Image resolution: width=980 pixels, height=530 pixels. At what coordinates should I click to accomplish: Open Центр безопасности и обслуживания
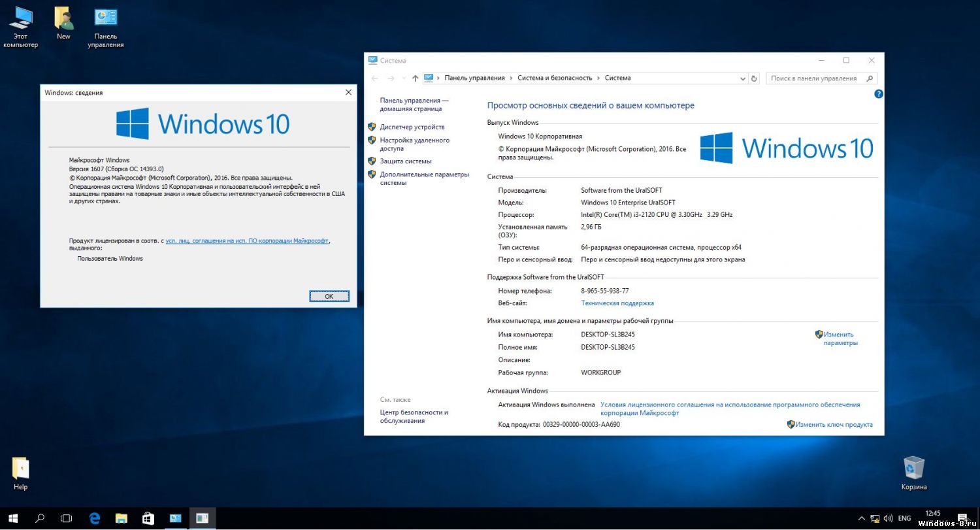414,416
